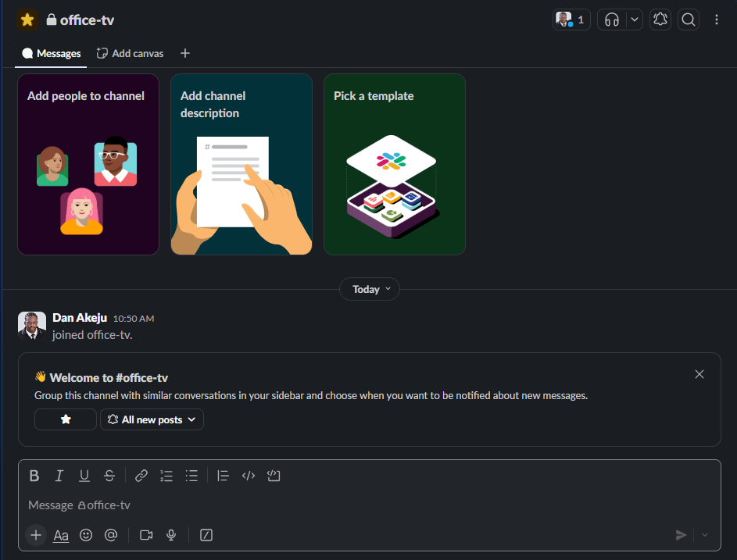Open attachments plus button in composer
This screenshot has height=560, width=737.
36,535
